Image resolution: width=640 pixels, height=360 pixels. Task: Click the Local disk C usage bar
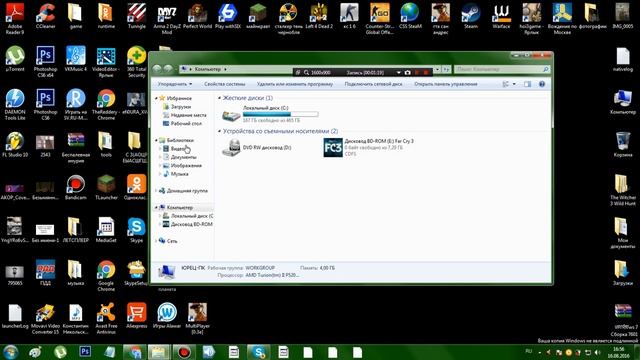pyautogui.click(x=280, y=114)
